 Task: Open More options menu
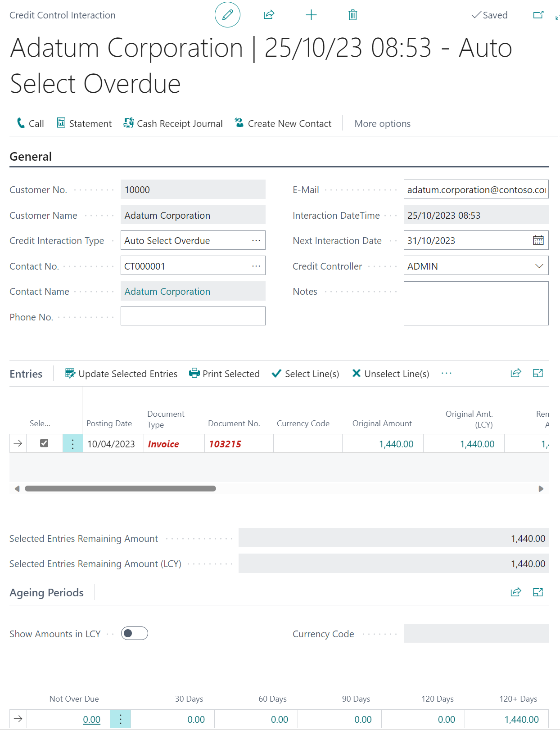pyautogui.click(x=382, y=123)
